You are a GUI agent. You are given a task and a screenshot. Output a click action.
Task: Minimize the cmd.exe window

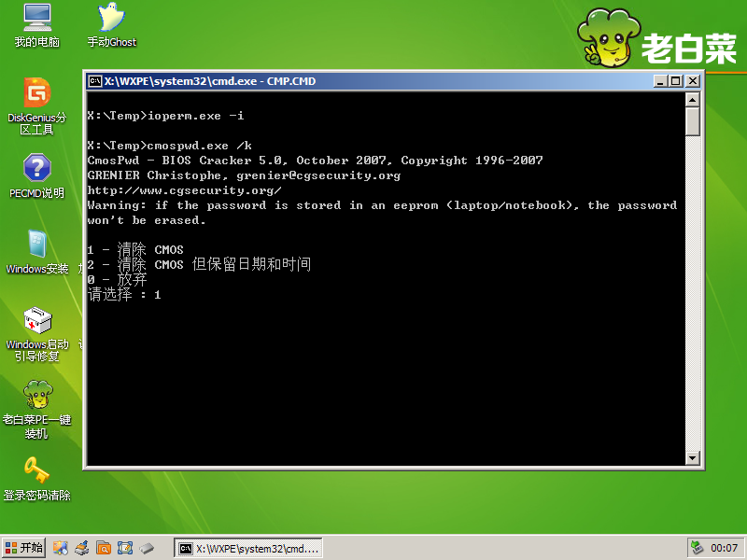coord(660,81)
